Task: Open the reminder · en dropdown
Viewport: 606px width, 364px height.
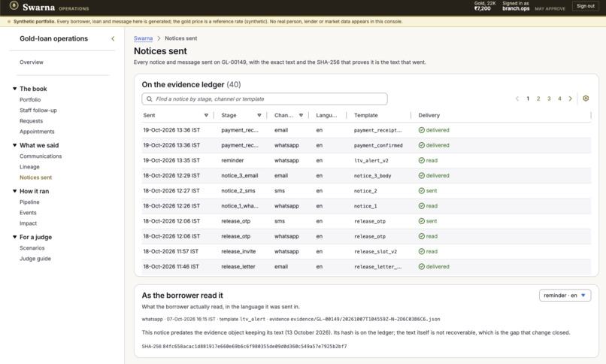Action: (x=565, y=296)
